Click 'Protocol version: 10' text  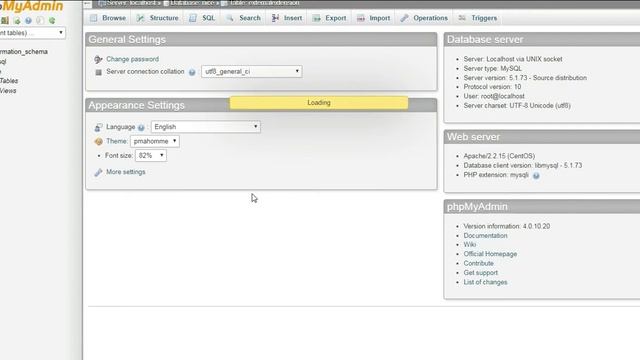tap(492, 87)
